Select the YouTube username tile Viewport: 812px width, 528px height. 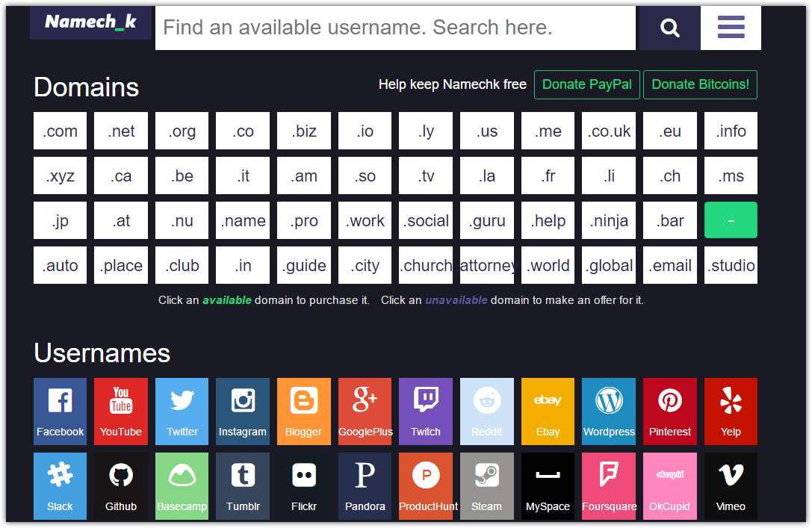(x=121, y=411)
